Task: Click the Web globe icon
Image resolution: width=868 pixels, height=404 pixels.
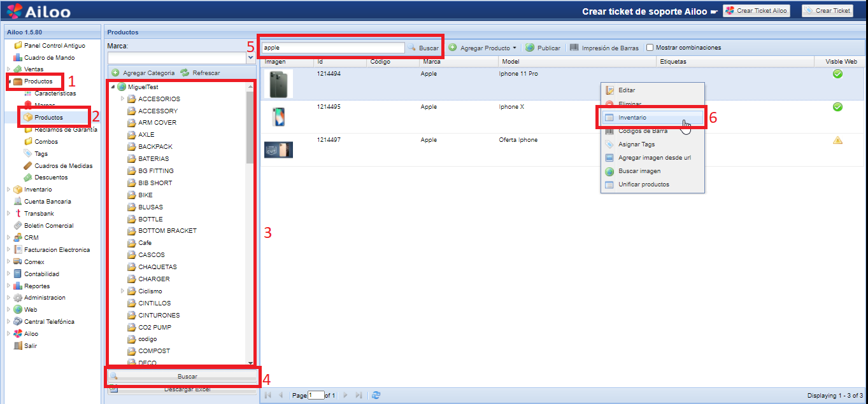Action: 18,310
